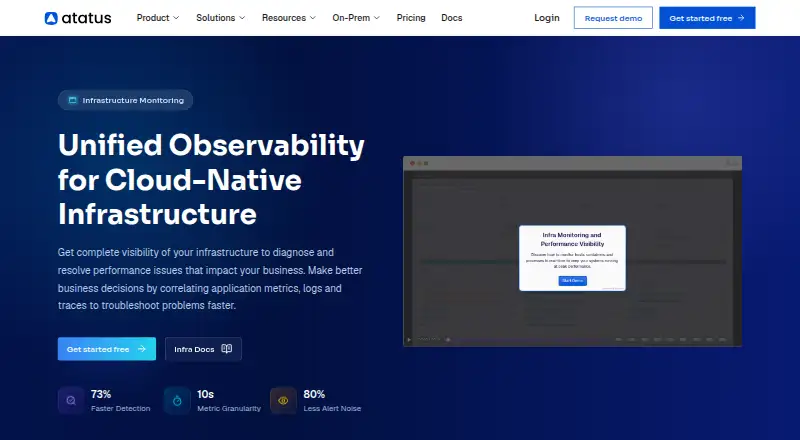Go to the Login page
Screen dimensions: 800x440
coord(546,18)
